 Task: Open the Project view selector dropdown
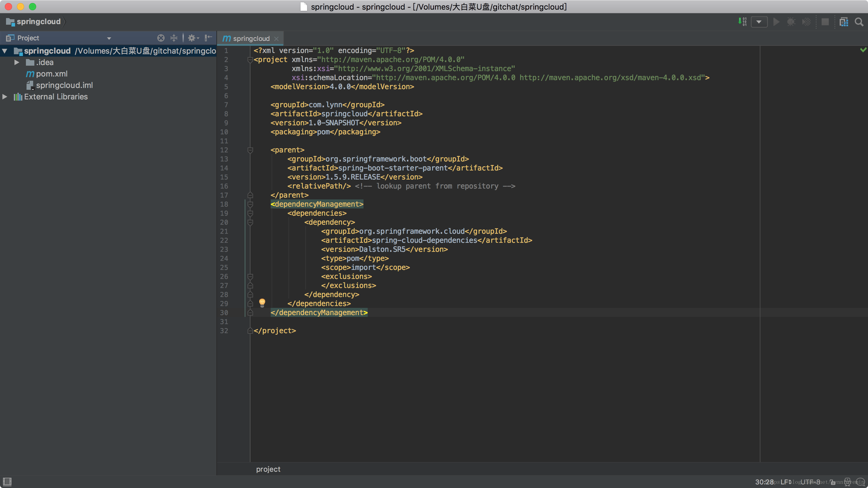109,38
